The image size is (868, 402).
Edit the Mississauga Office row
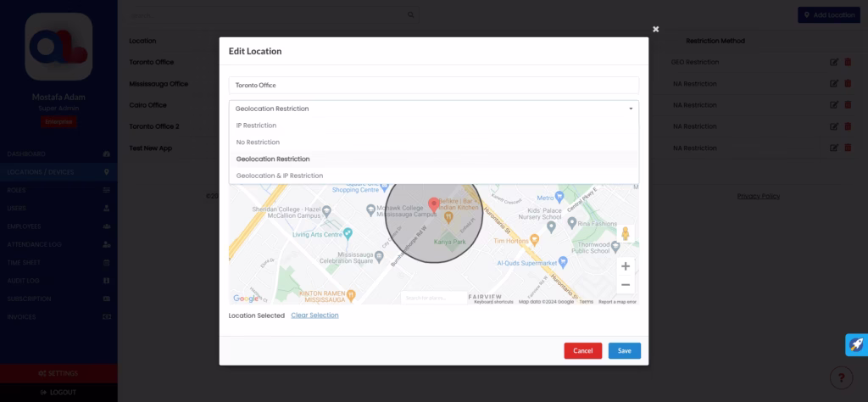point(834,84)
